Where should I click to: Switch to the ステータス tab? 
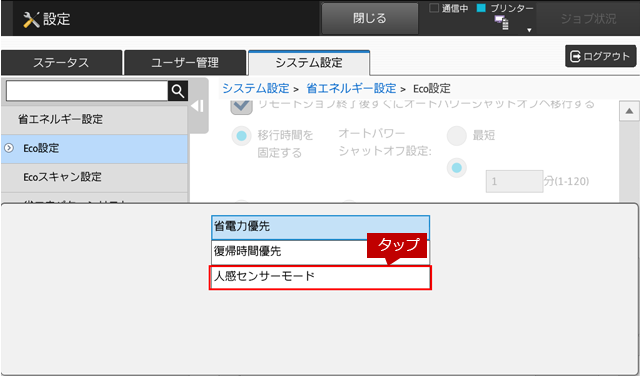pos(61,63)
